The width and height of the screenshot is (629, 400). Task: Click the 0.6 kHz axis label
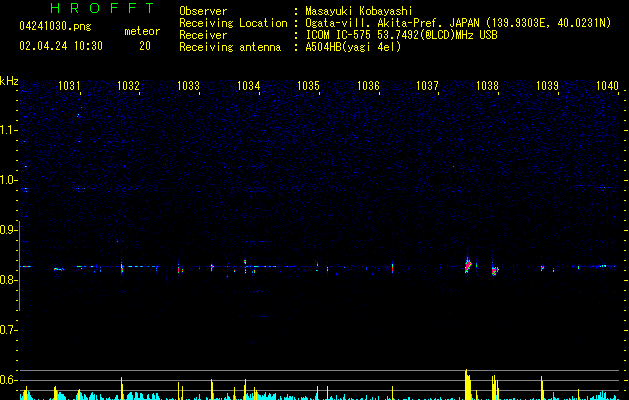click(8, 380)
